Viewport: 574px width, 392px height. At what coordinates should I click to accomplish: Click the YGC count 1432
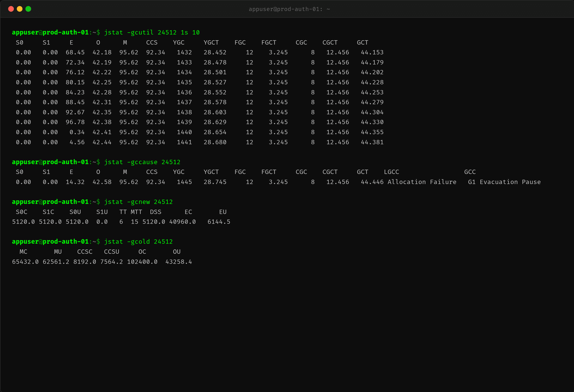click(184, 52)
